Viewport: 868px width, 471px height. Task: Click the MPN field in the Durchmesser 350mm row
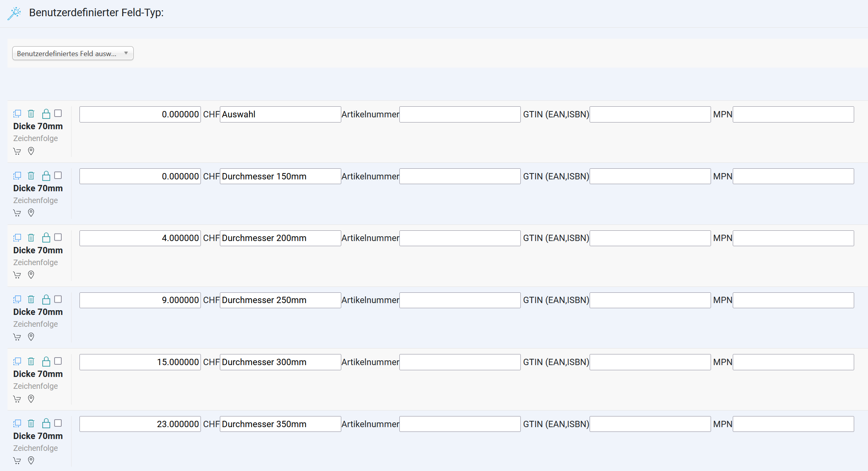point(793,424)
